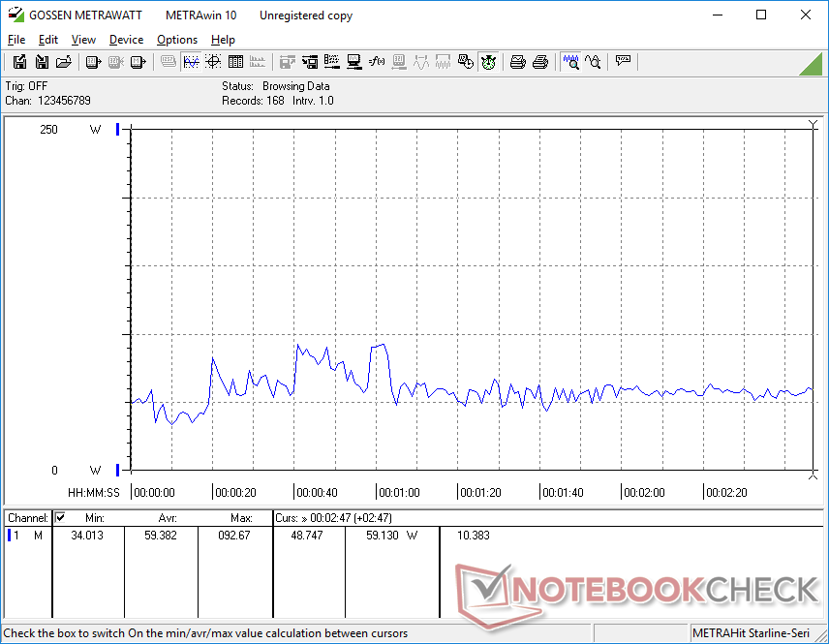Open the Device menu
829x644 pixels.
(126, 40)
